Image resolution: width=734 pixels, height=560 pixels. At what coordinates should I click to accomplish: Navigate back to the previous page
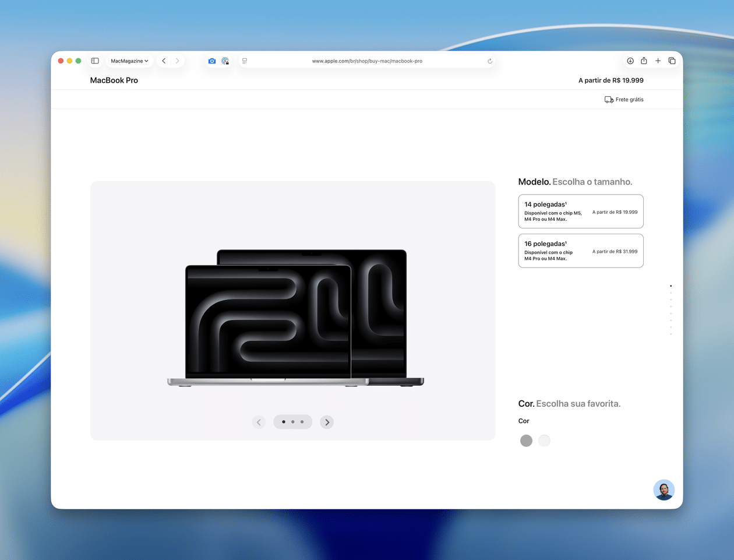[x=164, y=61]
